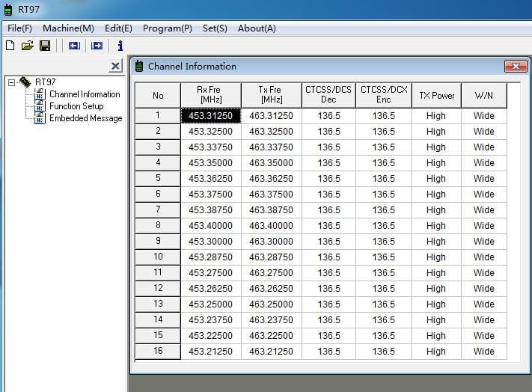Select Channel Information in the tree
Screen dimensions: 532x392
[84, 94]
